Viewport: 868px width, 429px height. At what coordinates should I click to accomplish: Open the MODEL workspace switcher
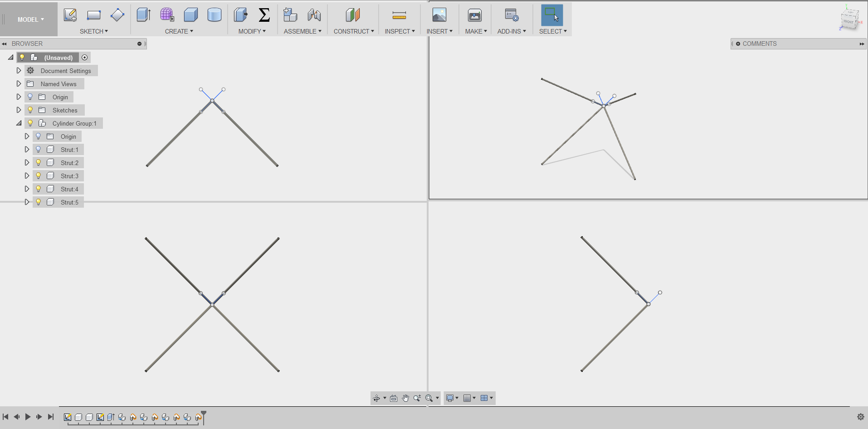pyautogui.click(x=29, y=19)
